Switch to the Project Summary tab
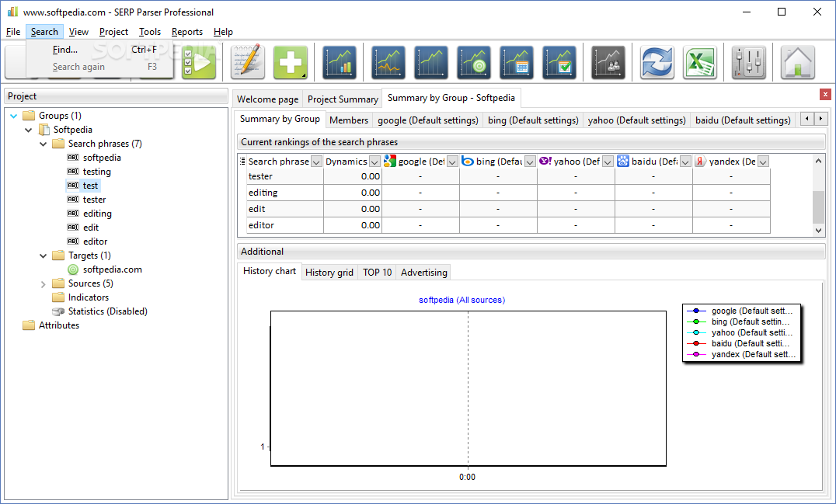 pos(343,99)
